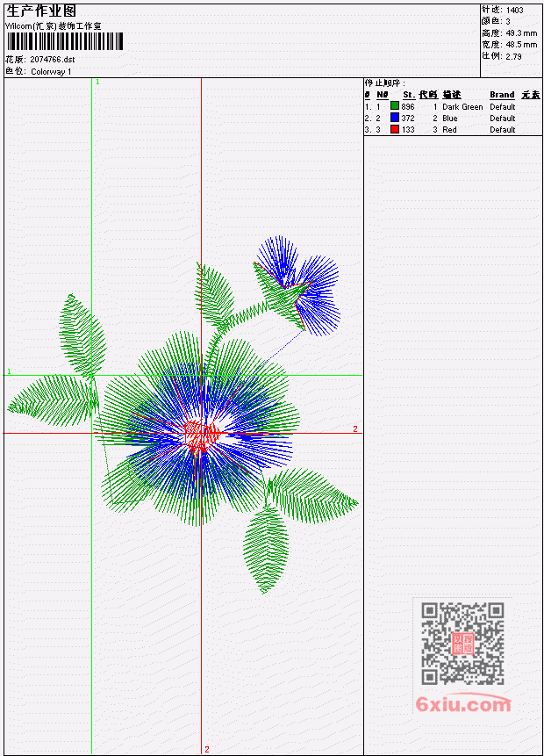Click the '代码' column header
Viewport: 544px width, 756px height.
click(428, 95)
